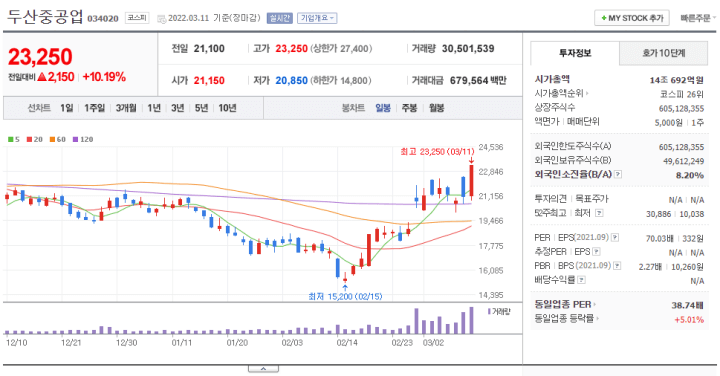
Task: Select the 주봉 weekly candle chart
Action: pyautogui.click(x=409, y=108)
